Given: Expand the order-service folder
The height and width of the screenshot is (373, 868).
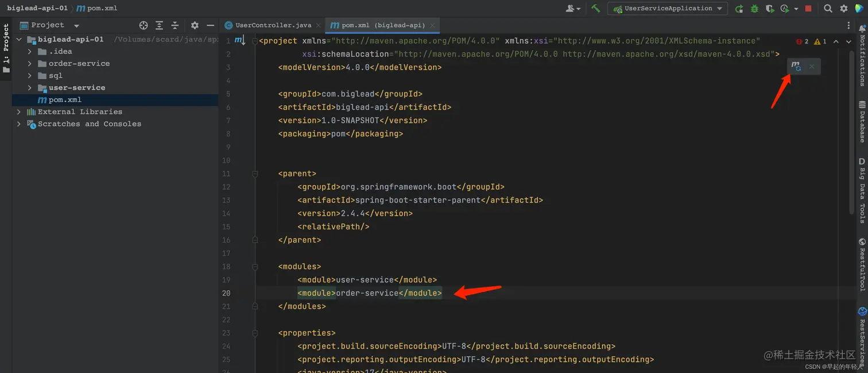Looking at the screenshot, I should pos(30,64).
